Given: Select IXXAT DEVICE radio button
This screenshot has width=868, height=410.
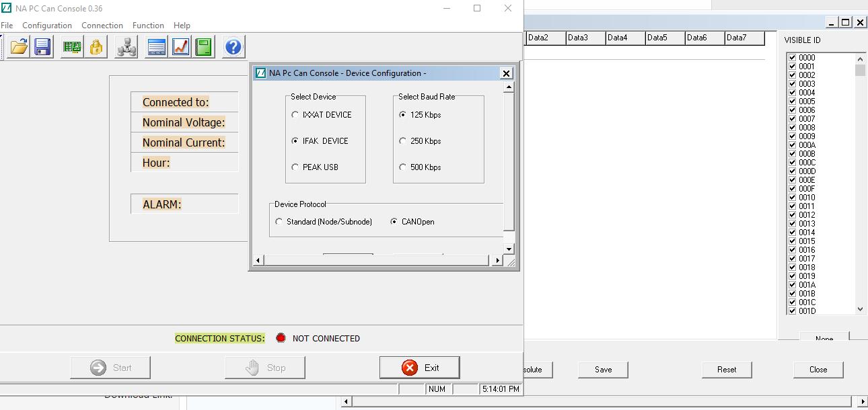Looking at the screenshot, I should pyautogui.click(x=295, y=115).
